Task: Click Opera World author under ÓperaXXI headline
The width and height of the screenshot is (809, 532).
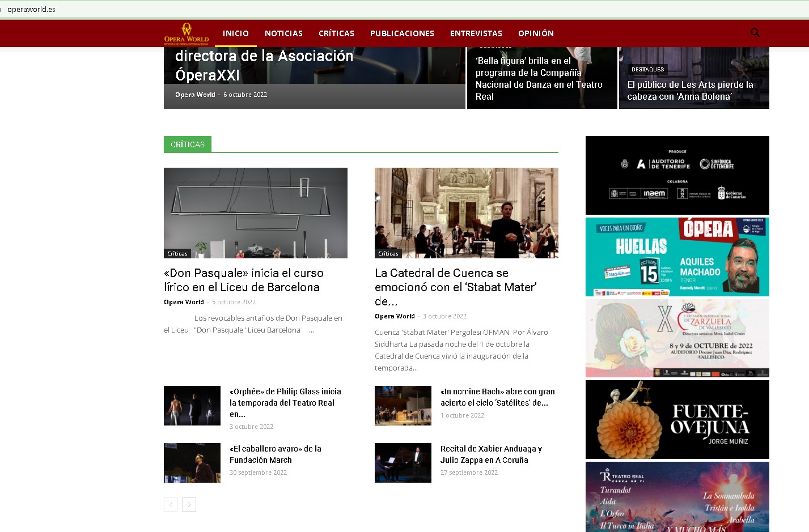Action: coord(195,95)
